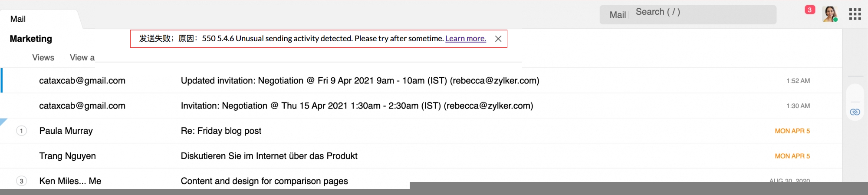Screen dimensions: 868x195
Task: Expand thread count on Paula Murray email
Action: click(x=21, y=131)
